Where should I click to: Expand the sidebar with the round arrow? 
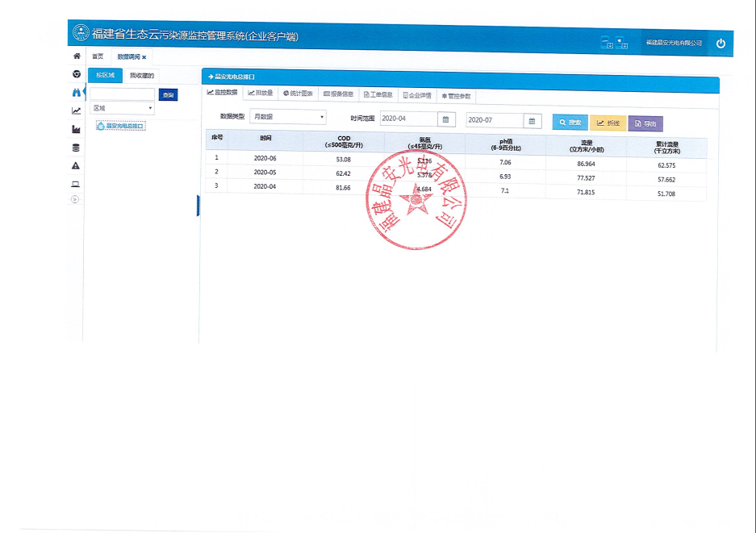(x=75, y=199)
